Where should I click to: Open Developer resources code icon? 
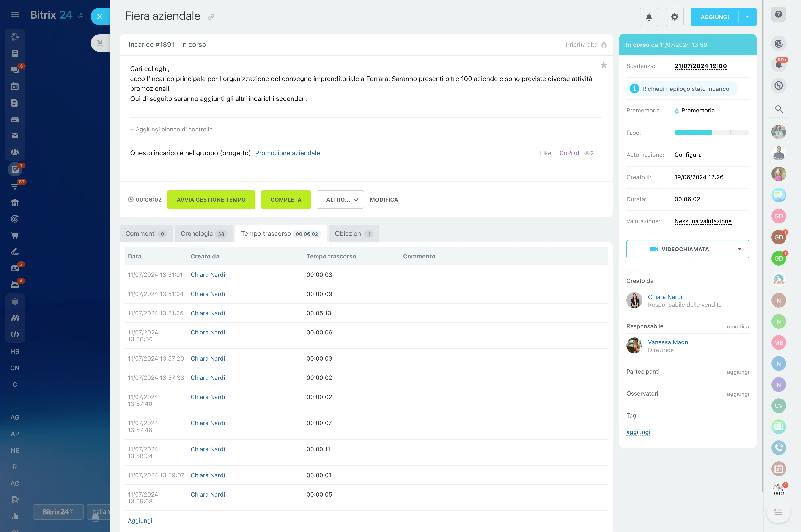pos(15,334)
